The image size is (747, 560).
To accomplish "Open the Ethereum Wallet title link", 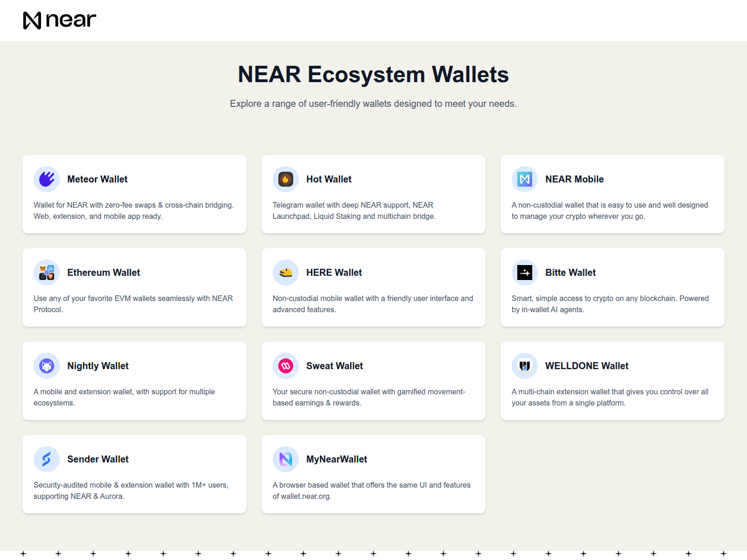I will point(104,273).
